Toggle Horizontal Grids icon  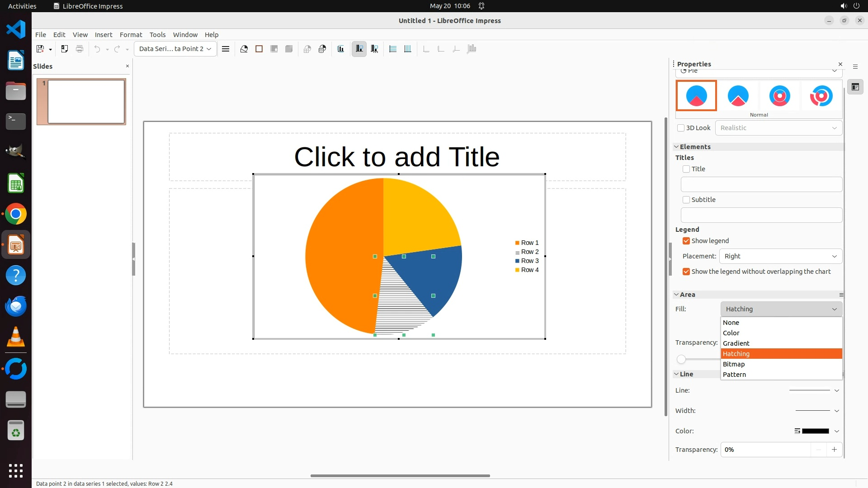tap(393, 49)
